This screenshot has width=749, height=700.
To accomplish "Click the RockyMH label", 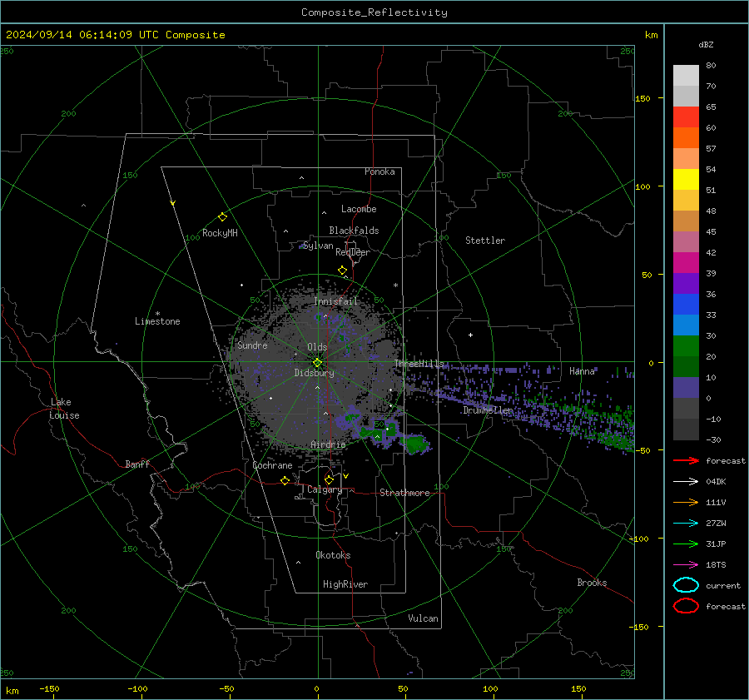I will (x=220, y=233).
